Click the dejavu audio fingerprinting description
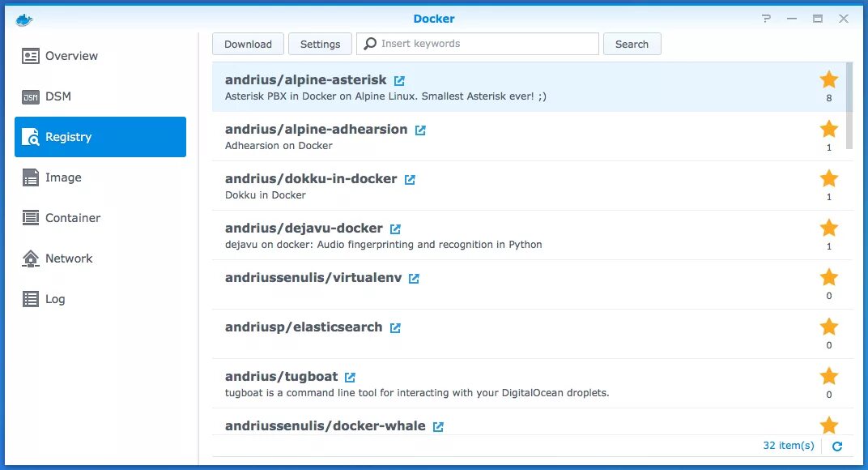 (383, 245)
